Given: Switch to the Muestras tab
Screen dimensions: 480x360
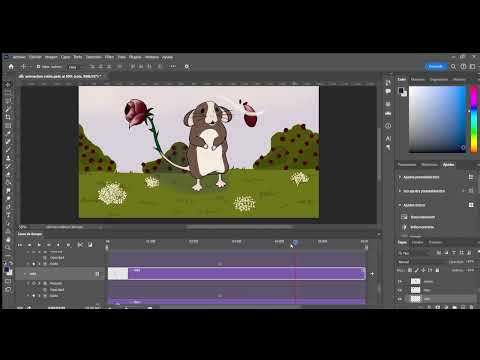Looking at the screenshot, I should point(418,79).
